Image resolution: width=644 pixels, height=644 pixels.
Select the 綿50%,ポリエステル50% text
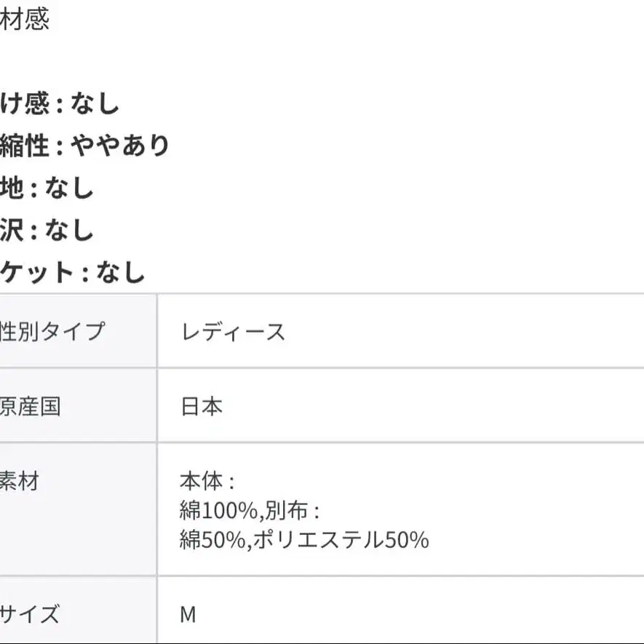click(303, 539)
